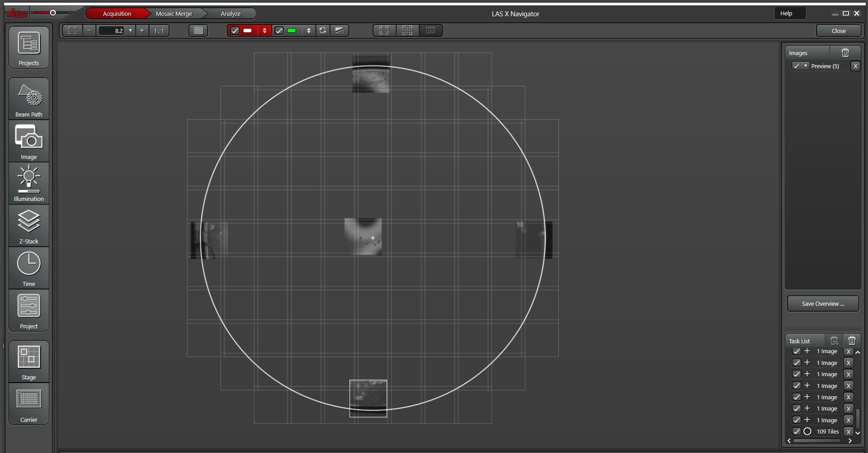Open the white channel color selector arrows
The image size is (868, 453).
coord(264,31)
